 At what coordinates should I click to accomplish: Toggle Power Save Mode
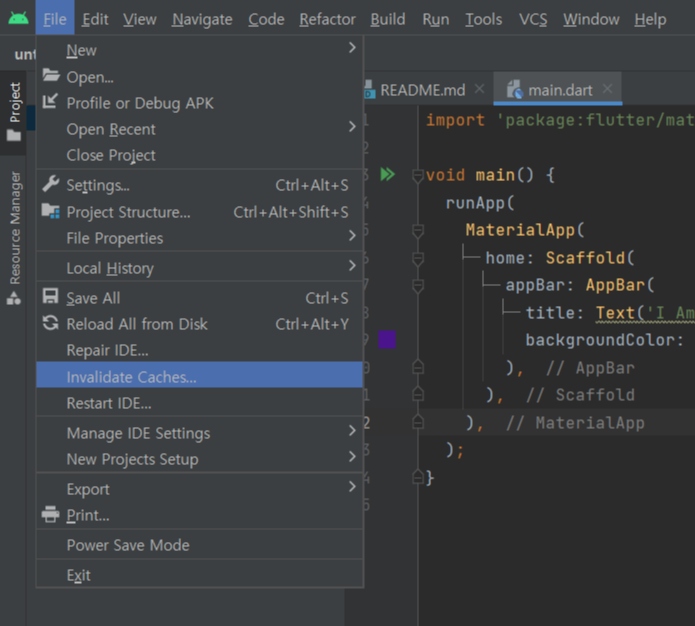pyautogui.click(x=199, y=545)
